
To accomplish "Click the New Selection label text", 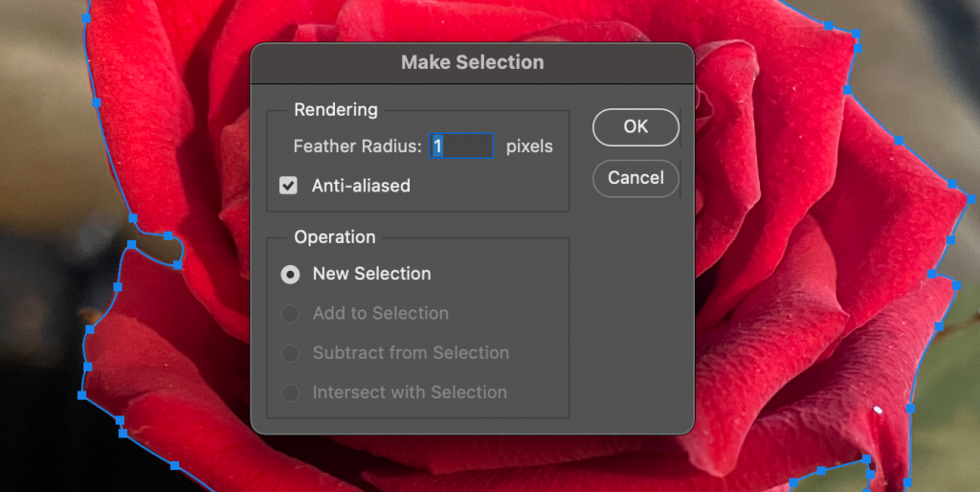I will pos(372,274).
